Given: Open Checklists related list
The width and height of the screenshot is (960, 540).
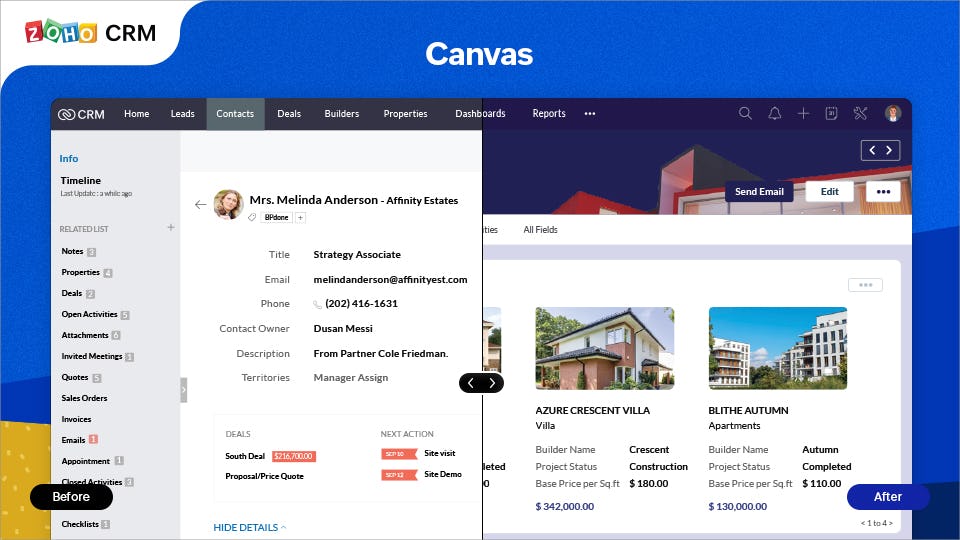Looking at the screenshot, I should coord(80,524).
